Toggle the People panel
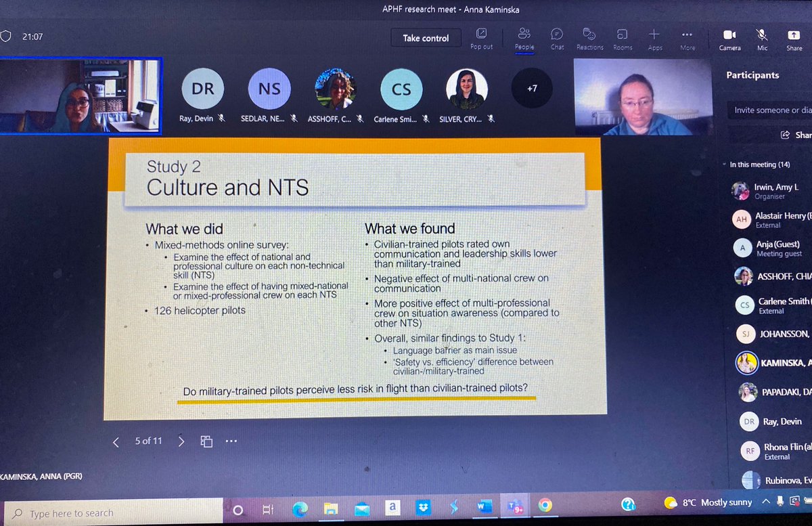This screenshot has width=812, height=526. coord(524,38)
